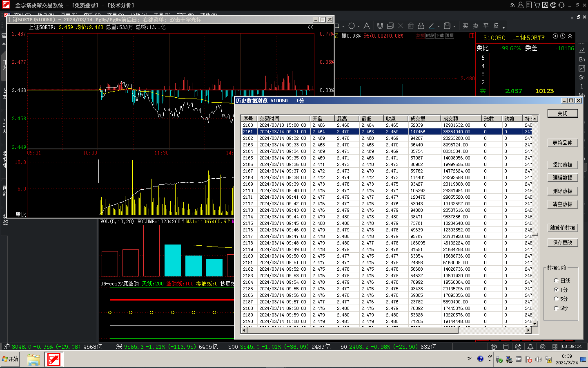The height and width of the screenshot is (368, 588).
Task: Sort by 交易时间 column header
Action: [x=284, y=119]
